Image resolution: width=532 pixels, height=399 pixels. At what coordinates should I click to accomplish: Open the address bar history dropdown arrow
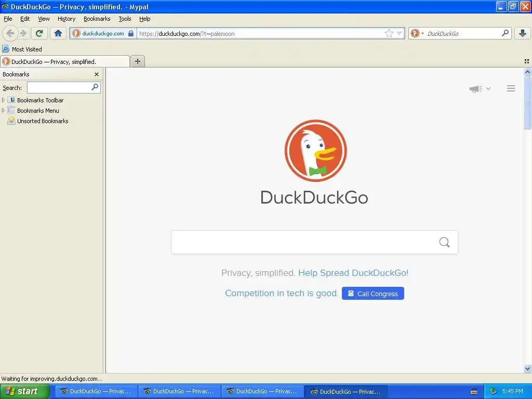pos(400,33)
